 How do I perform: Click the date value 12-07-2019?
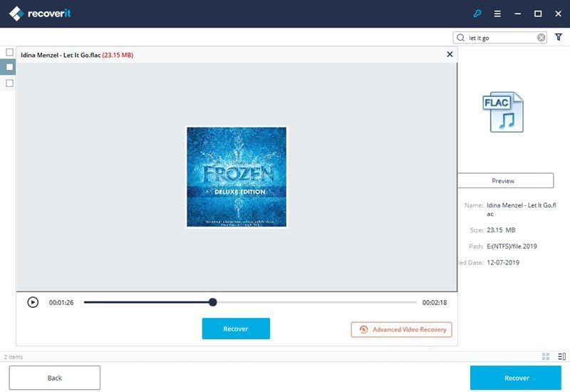(503, 262)
